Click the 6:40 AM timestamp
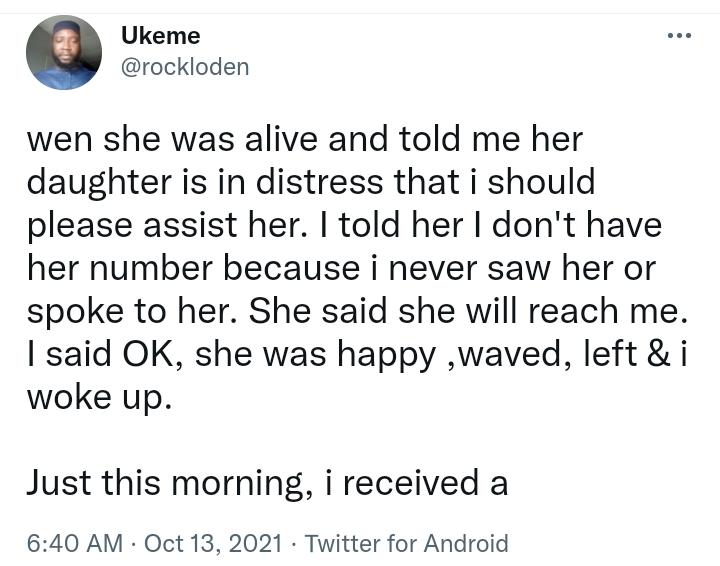Screen dimensions: 720x566 coord(75,543)
